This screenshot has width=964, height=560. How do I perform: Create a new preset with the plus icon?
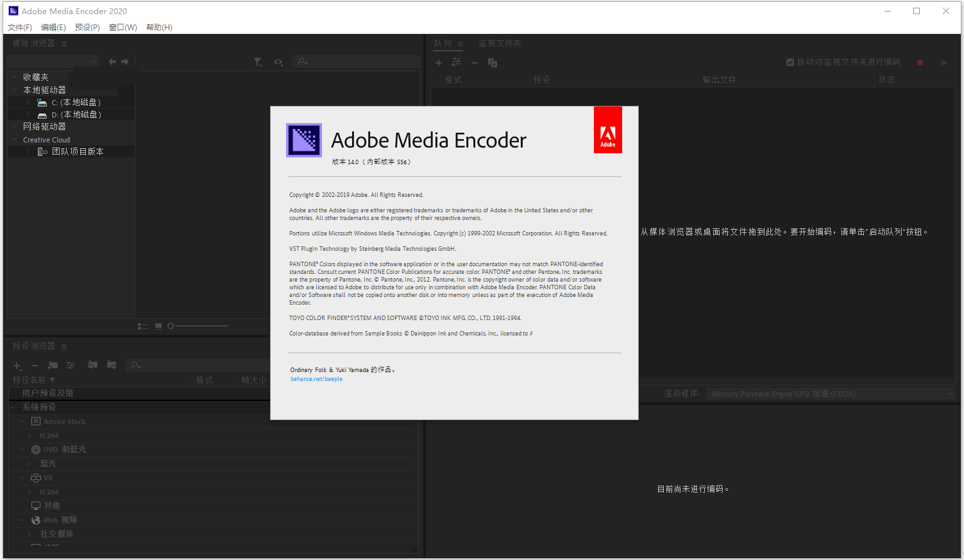coord(16,365)
